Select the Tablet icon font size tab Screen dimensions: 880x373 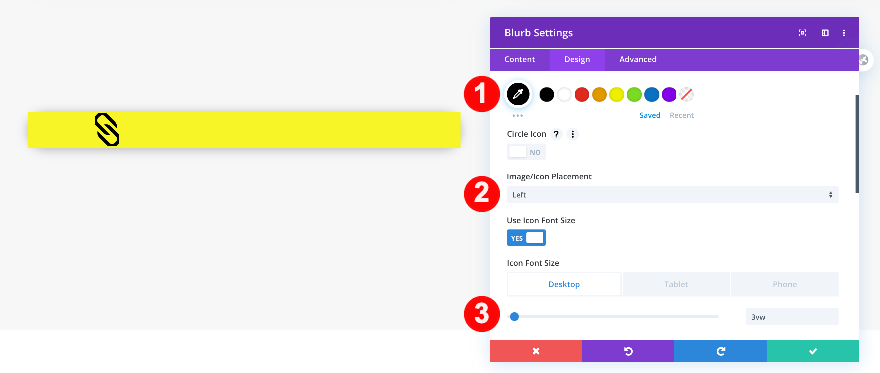pos(676,284)
